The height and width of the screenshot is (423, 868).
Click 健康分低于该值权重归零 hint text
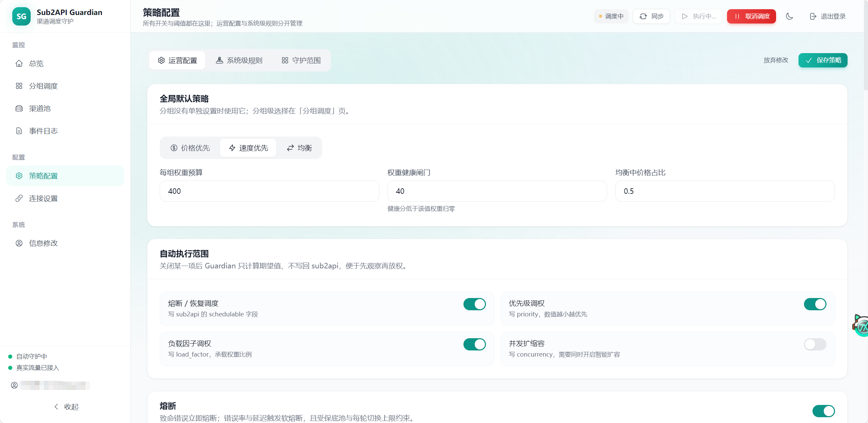coord(421,209)
